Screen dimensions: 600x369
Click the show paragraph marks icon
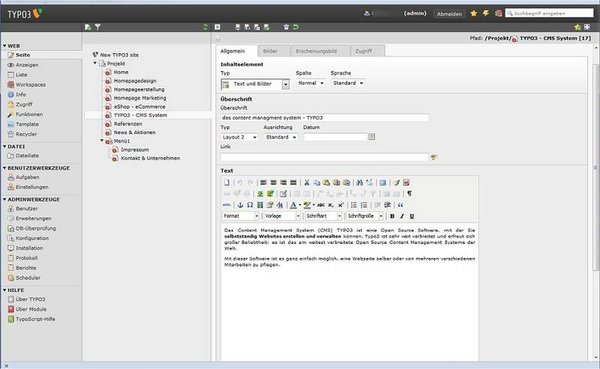tap(409, 194)
